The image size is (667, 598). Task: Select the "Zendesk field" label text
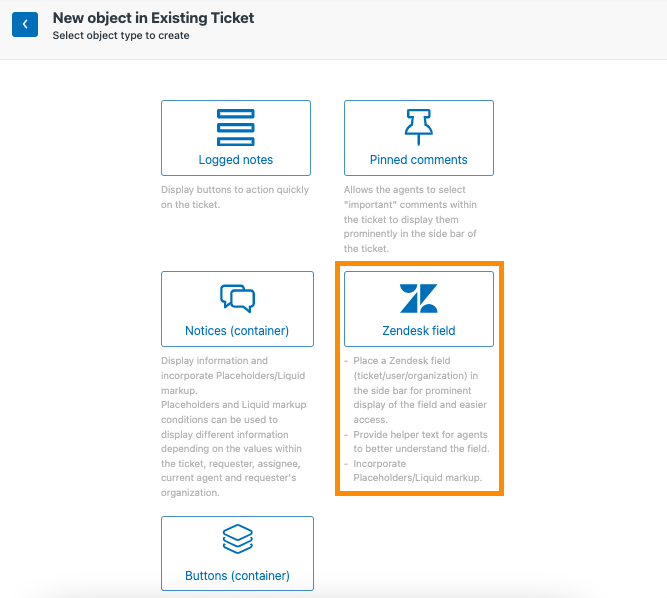(x=419, y=330)
